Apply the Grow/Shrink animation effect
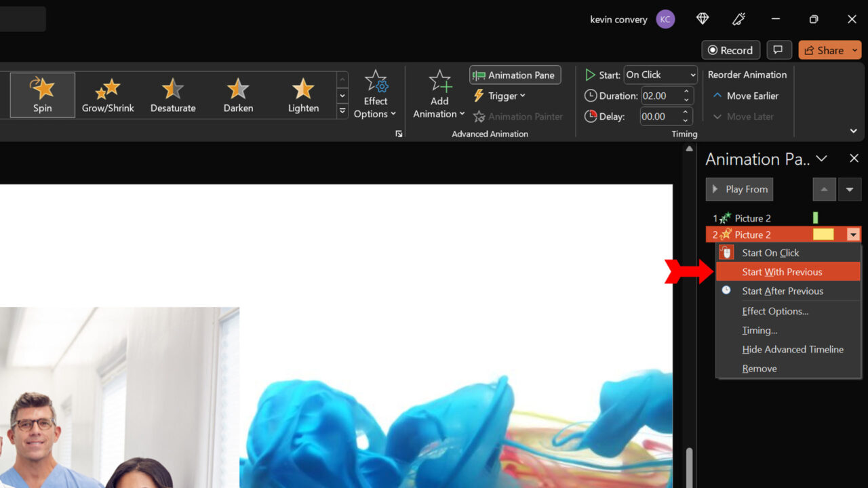Image resolution: width=868 pixels, height=488 pixels. (x=107, y=94)
